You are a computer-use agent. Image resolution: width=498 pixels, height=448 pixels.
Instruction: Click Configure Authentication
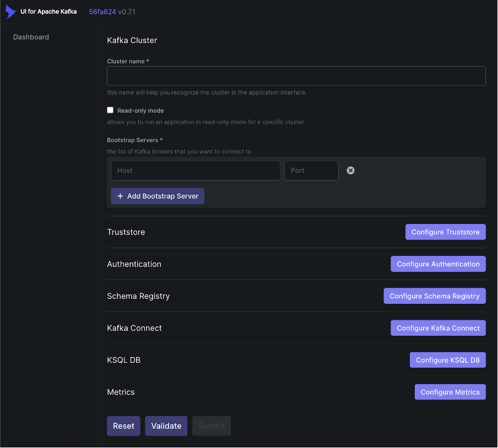(x=438, y=264)
